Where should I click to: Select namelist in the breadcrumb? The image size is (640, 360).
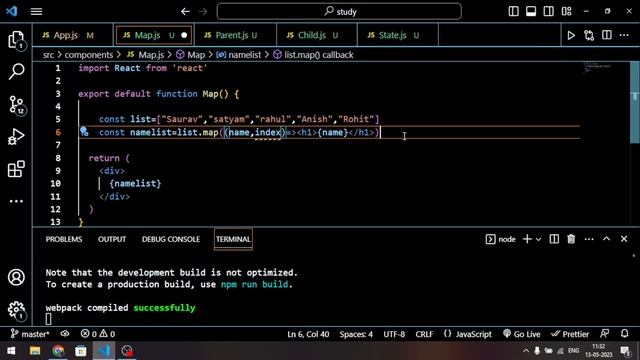238,55
